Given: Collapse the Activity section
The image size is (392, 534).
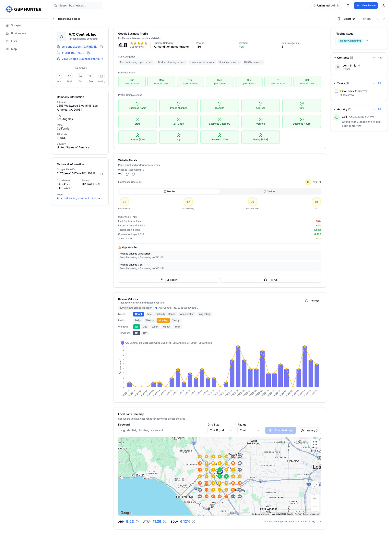Looking at the screenshot, I should [x=335, y=109].
